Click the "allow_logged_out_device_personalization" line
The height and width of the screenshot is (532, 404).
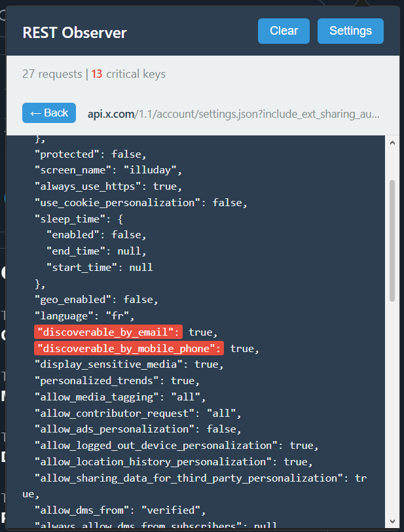point(177,446)
